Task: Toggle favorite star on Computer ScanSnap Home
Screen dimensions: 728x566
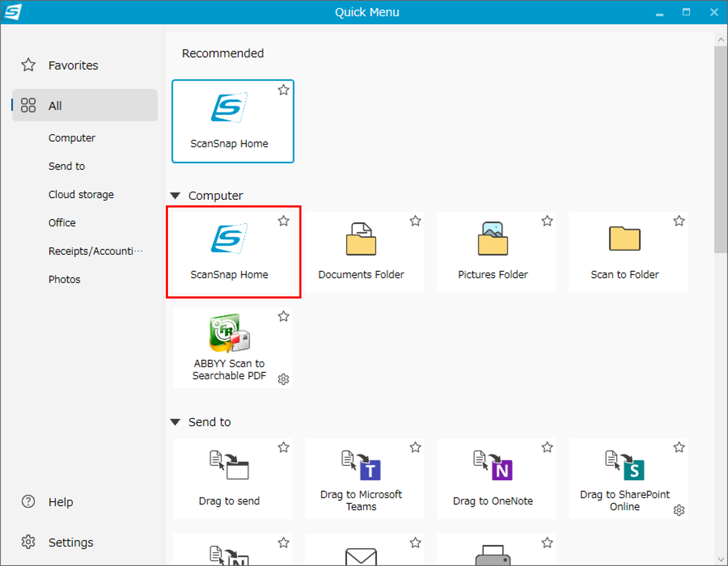Action: coord(283,221)
